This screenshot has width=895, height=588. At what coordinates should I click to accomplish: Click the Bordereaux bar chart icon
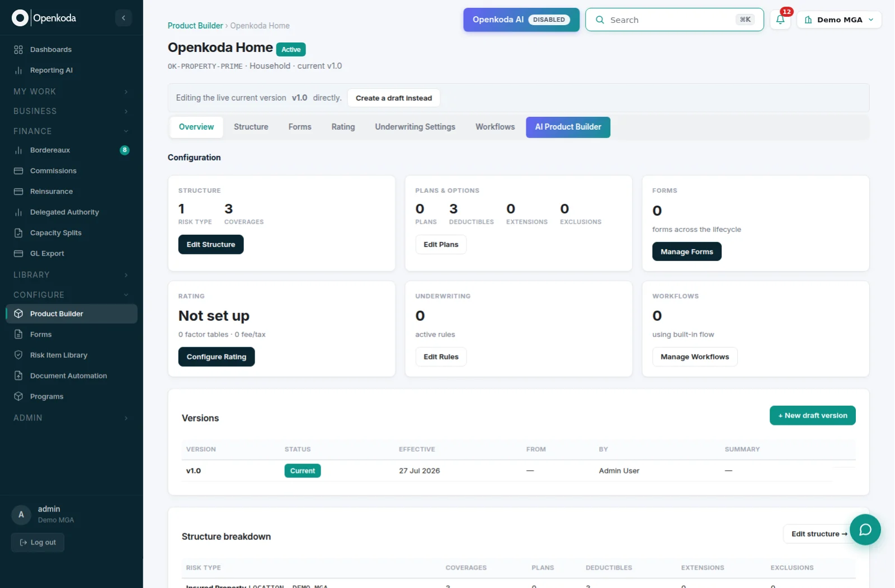pos(18,150)
